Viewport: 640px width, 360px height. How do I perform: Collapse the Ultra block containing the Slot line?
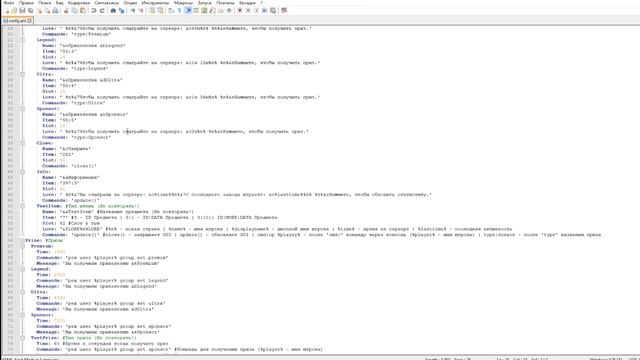tap(22, 74)
